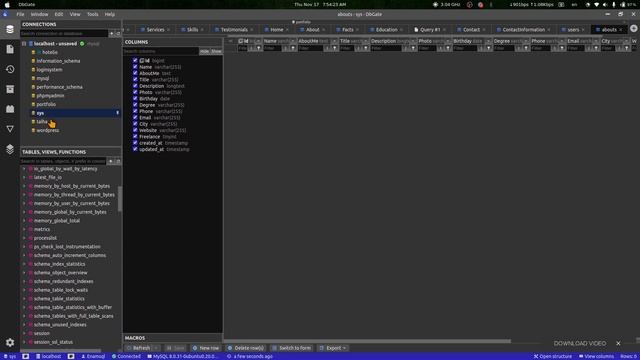Click the new tab plus icon
Image resolution: width=640 pixels, height=360 pixels.
click(x=633, y=29)
